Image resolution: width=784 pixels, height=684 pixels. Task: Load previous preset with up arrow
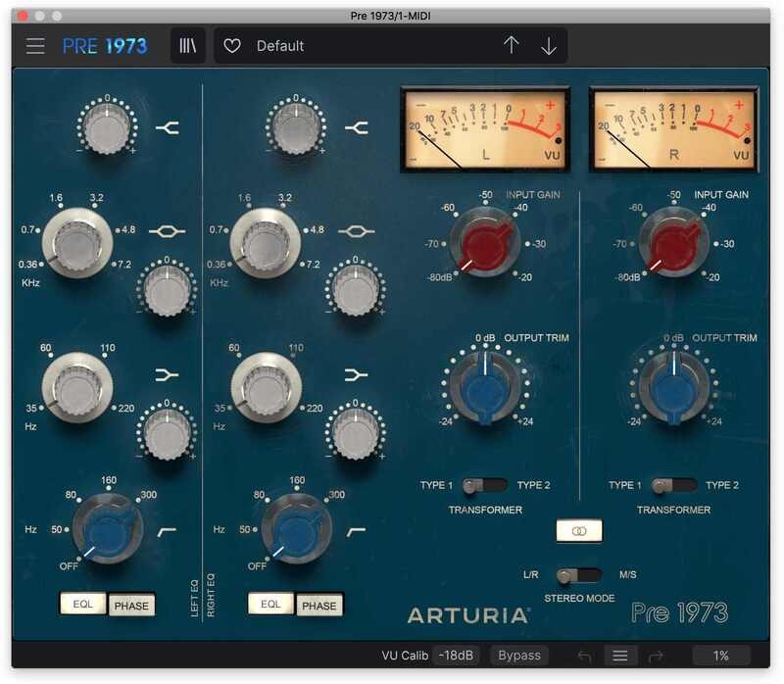[x=511, y=46]
